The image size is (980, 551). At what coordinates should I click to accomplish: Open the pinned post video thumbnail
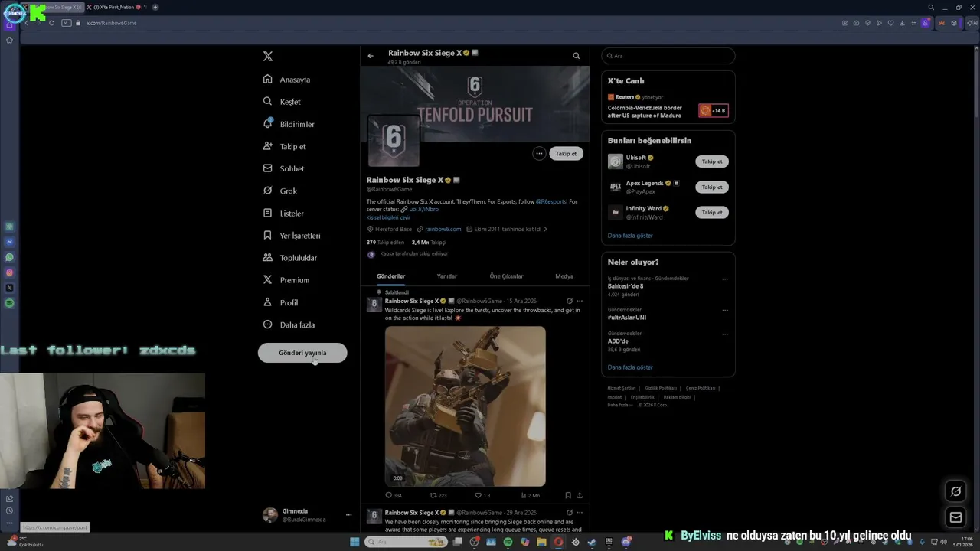pyautogui.click(x=465, y=406)
